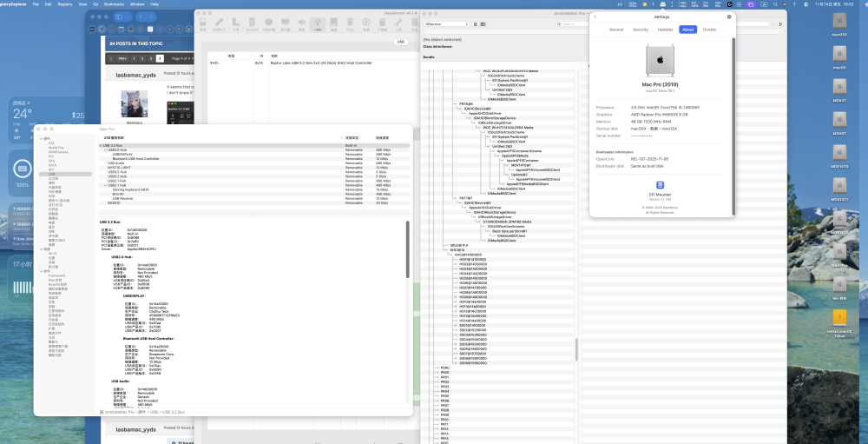Select PCI in System Information sidebar
Screen dimensions: 868x444
click(51, 156)
